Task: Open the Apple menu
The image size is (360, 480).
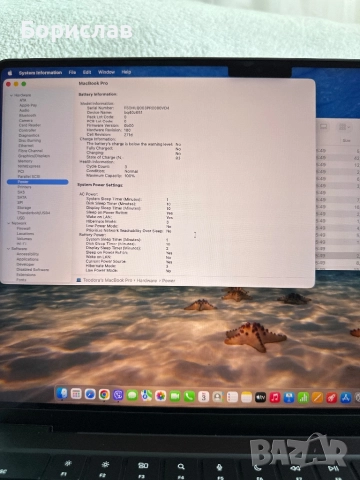Action: click(10, 73)
